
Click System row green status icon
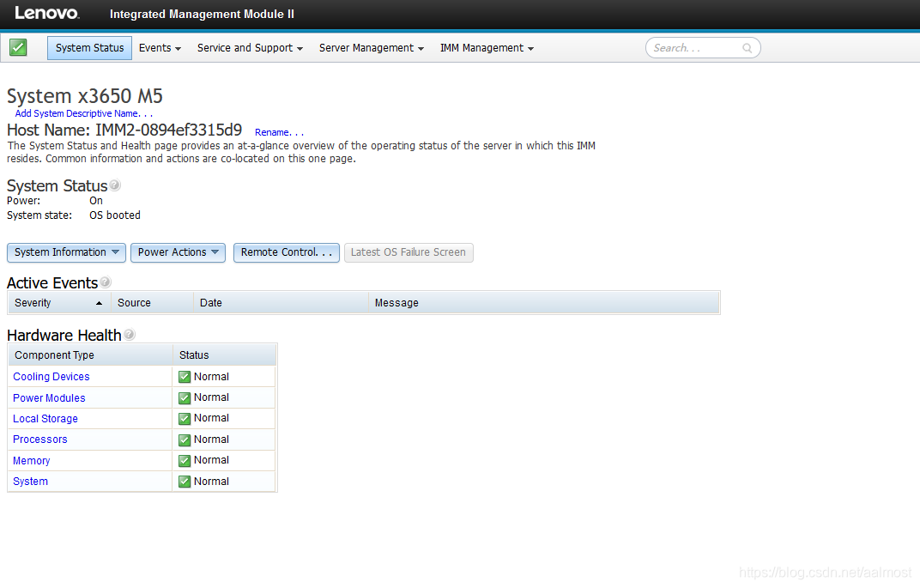tap(185, 482)
